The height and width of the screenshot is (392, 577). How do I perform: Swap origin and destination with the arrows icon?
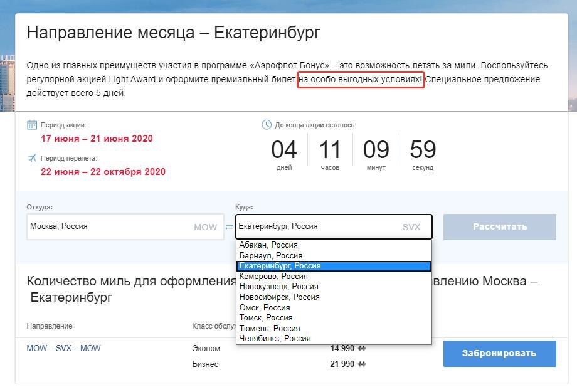[230, 227]
